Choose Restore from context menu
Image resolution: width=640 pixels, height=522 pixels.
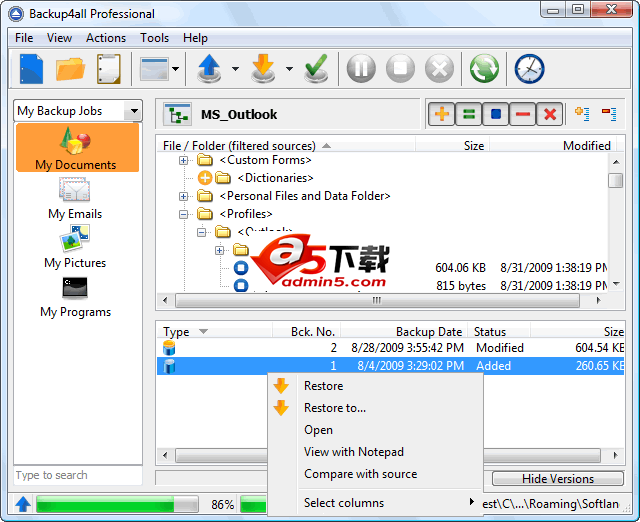point(375,386)
